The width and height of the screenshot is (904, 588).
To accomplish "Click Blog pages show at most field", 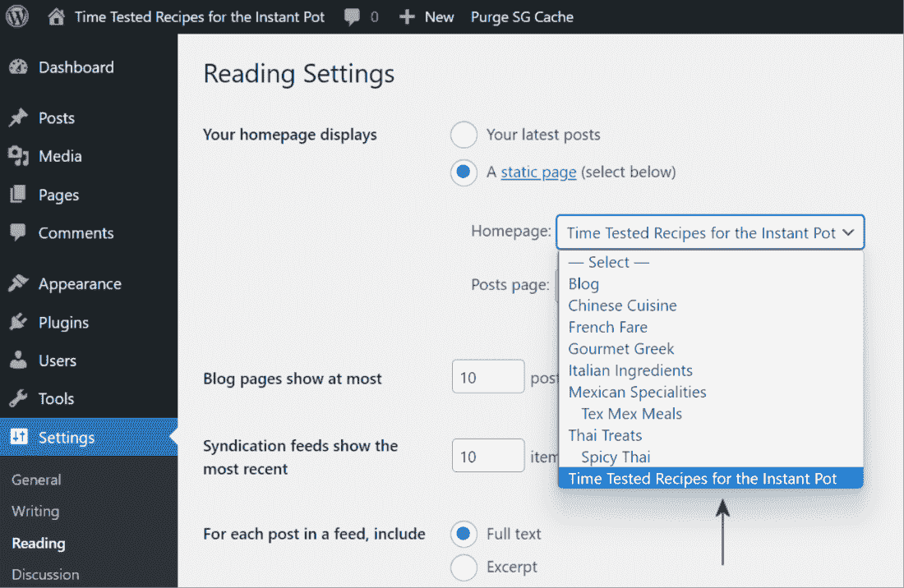I will (488, 377).
